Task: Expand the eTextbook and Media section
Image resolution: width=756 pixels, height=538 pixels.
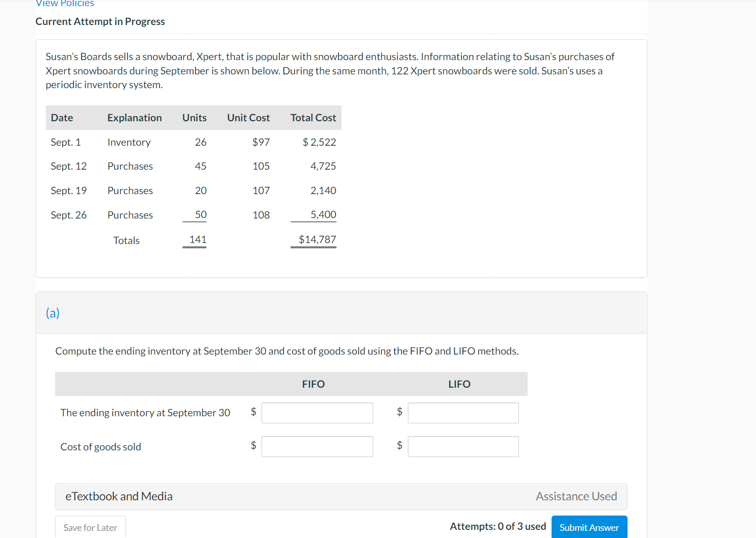Action: (119, 496)
